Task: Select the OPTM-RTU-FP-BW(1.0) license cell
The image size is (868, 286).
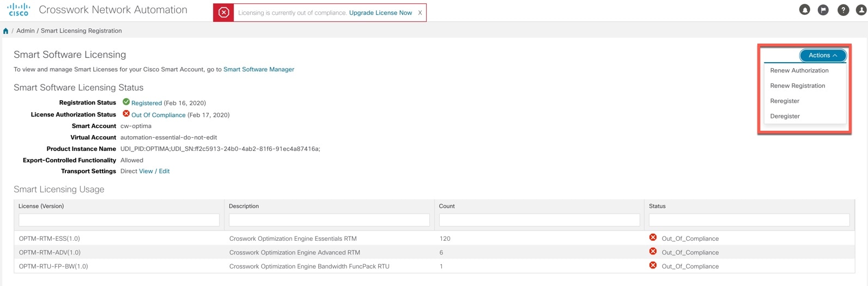Action: [x=53, y=266]
